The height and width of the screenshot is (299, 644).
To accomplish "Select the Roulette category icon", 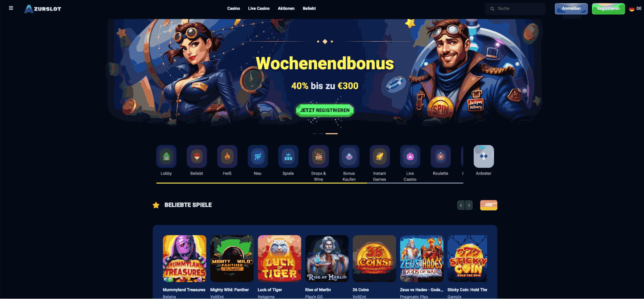I will pos(440,156).
